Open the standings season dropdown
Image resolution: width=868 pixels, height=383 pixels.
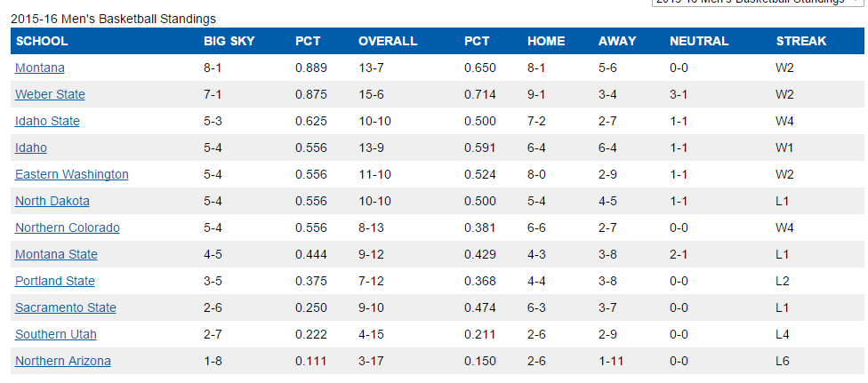click(756, 3)
